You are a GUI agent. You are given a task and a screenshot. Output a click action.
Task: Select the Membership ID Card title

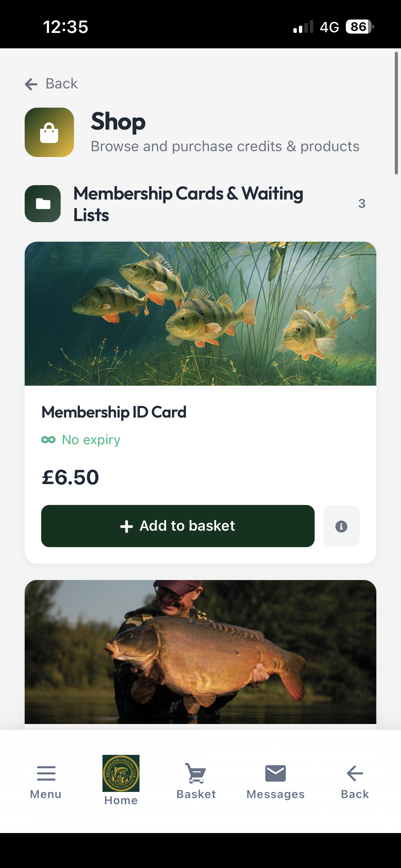point(114,412)
